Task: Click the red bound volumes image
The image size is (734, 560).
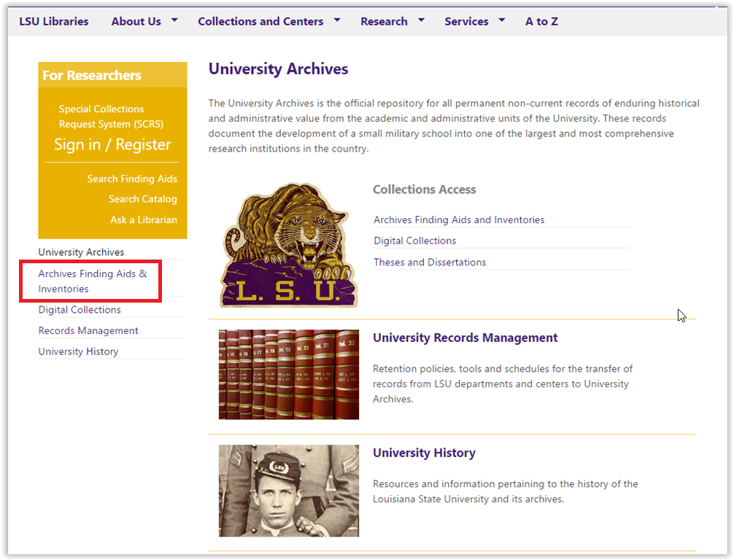Action: (x=289, y=374)
